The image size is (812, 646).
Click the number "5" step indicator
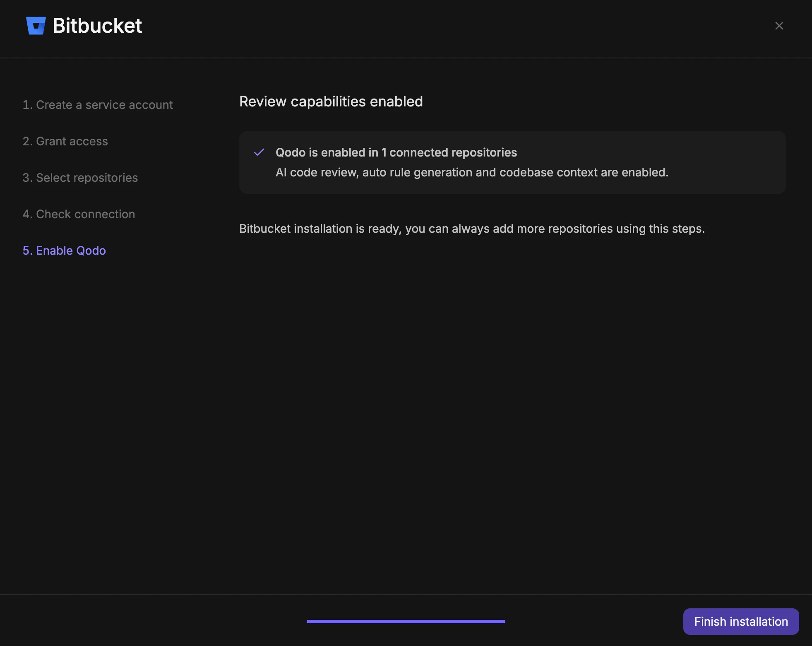point(27,251)
